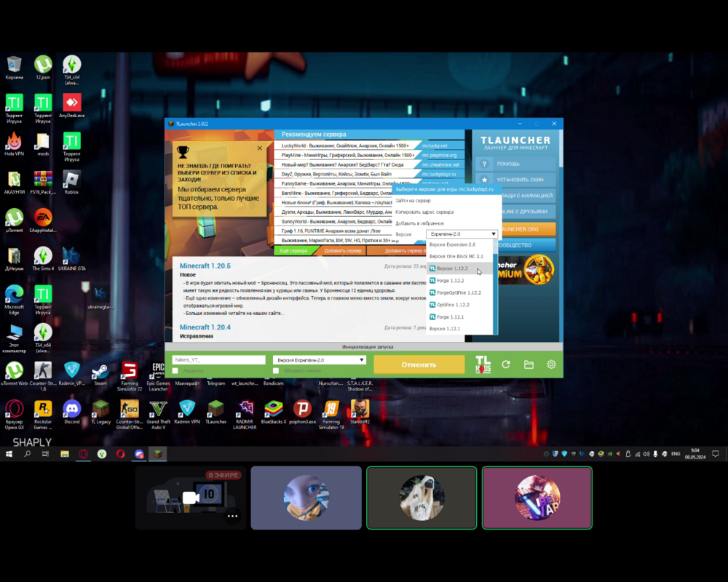Open File Explorer from the taskbar

pyautogui.click(x=65, y=454)
